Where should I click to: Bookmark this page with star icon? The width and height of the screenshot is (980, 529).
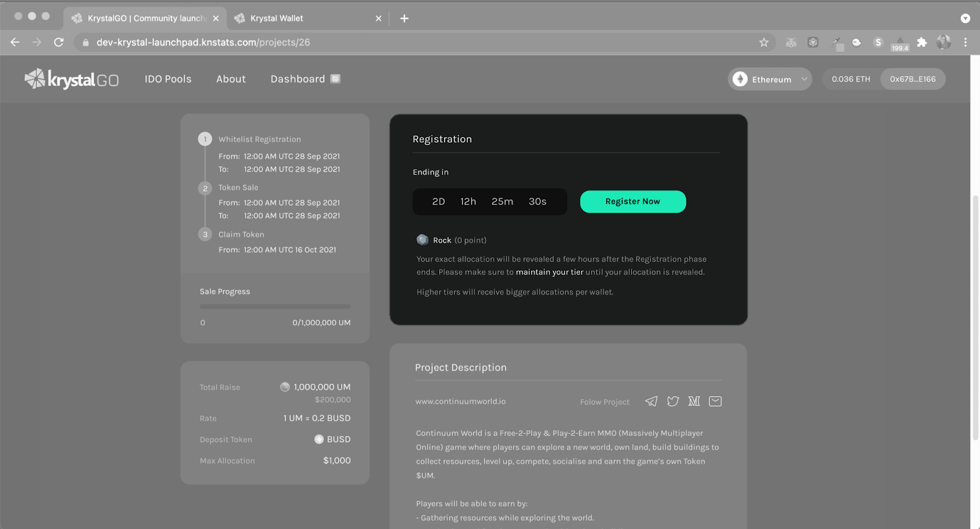pyautogui.click(x=763, y=42)
